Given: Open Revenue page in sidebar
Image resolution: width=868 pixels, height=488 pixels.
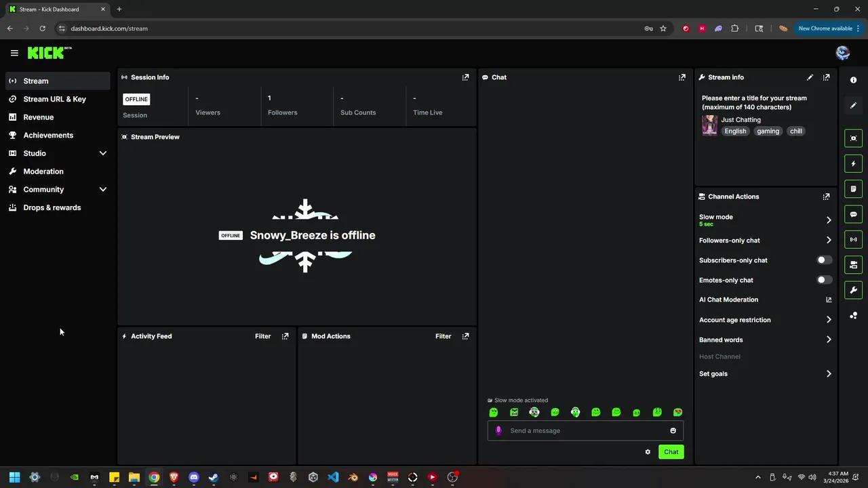Looking at the screenshot, I should click(58, 117).
